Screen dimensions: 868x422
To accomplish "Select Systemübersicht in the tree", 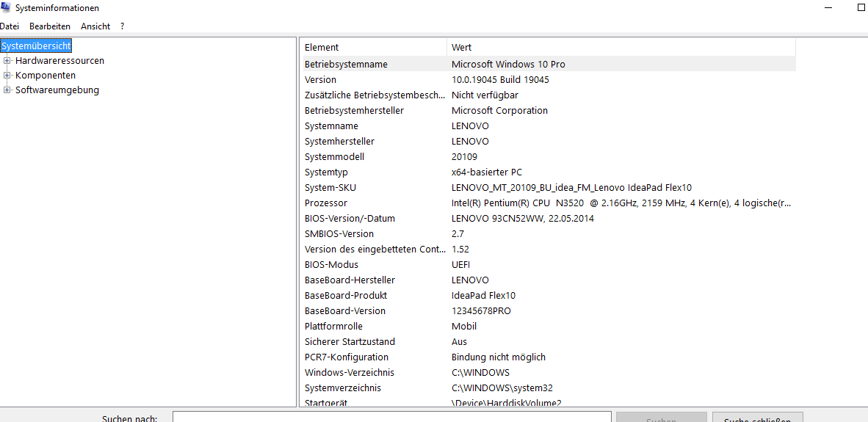I will (37, 46).
